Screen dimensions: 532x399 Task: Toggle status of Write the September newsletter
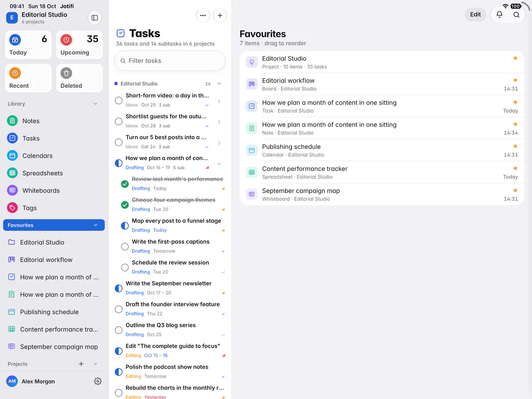(119, 289)
